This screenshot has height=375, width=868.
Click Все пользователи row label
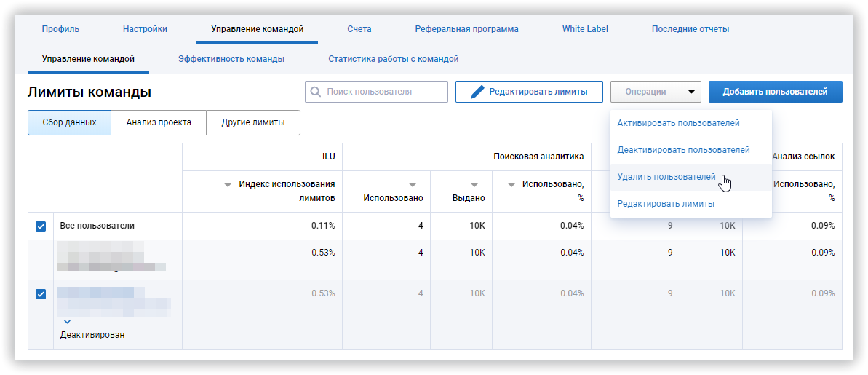[97, 226]
